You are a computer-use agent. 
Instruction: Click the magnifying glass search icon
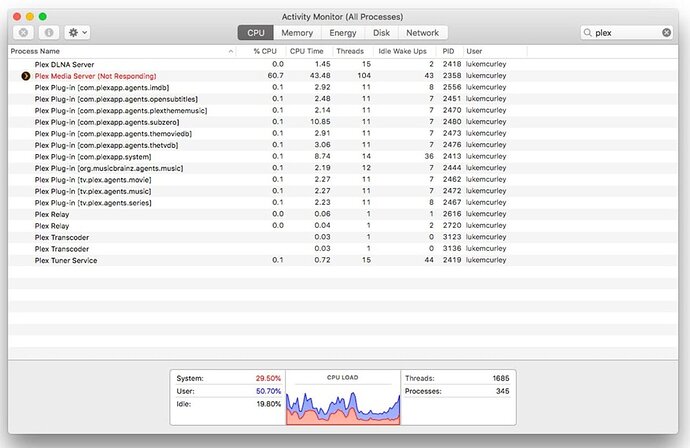click(587, 33)
